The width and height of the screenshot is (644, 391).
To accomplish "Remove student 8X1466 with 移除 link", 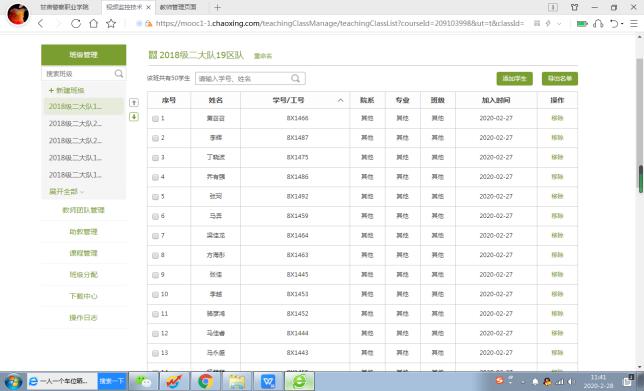I will 557,118.
